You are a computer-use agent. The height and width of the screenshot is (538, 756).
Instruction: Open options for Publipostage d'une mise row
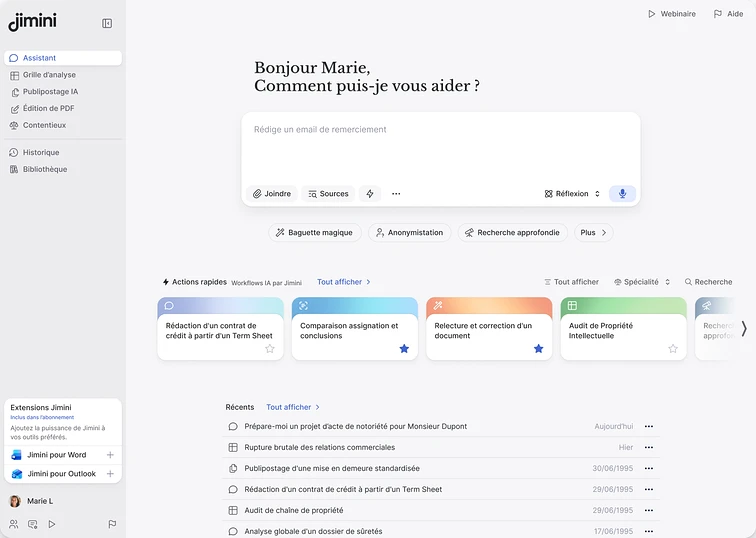[x=649, y=468]
